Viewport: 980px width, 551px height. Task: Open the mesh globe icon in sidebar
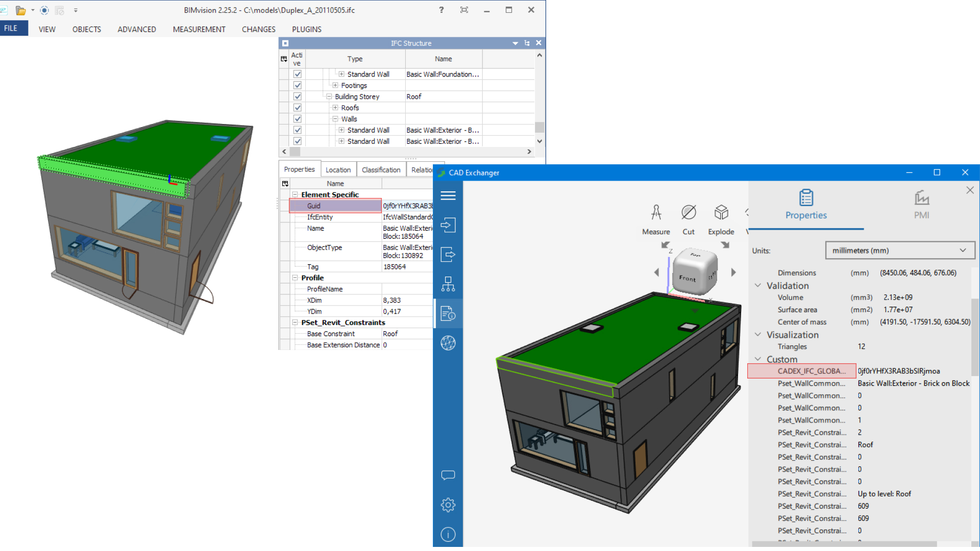click(x=448, y=343)
